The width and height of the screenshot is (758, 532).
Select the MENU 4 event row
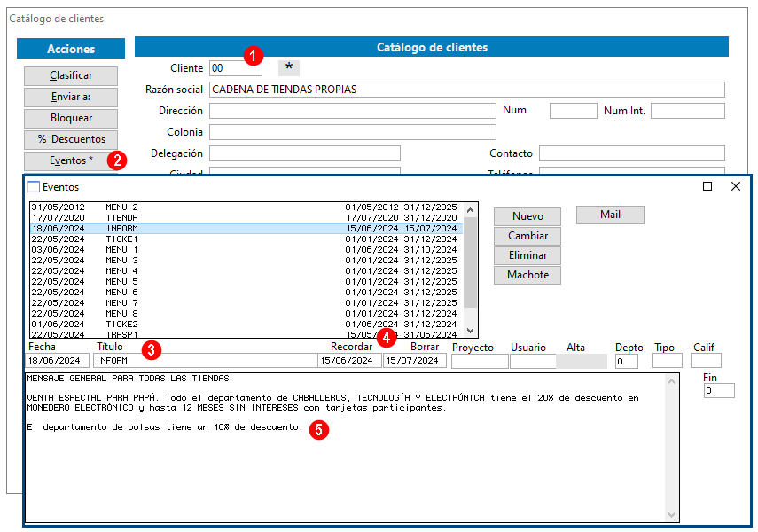click(246, 271)
